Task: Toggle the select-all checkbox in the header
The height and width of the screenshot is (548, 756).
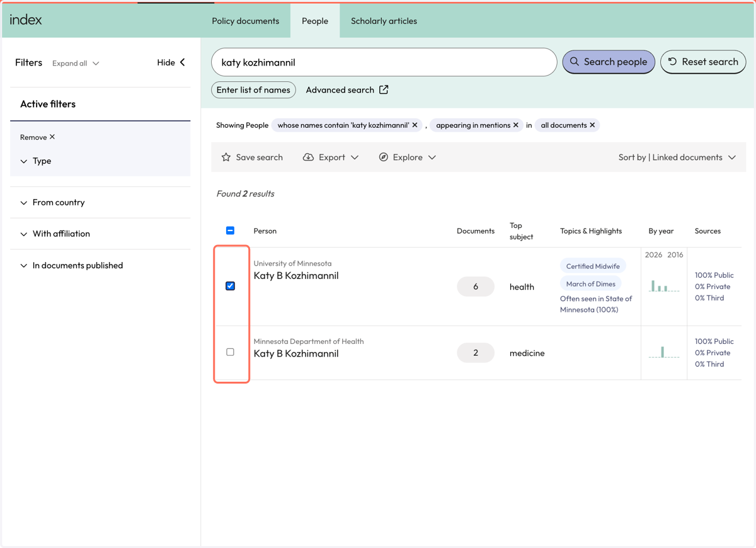Action: click(x=230, y=231)
